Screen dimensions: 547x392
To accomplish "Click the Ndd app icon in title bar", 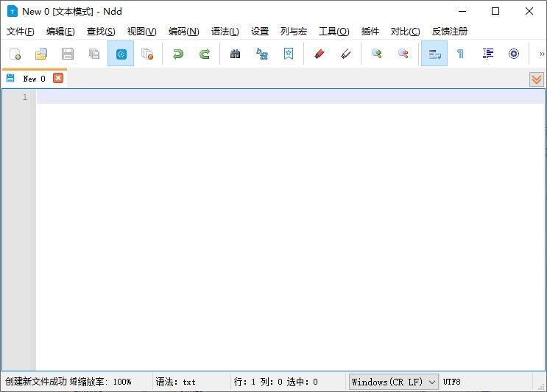I will click(x=13, y=12).
